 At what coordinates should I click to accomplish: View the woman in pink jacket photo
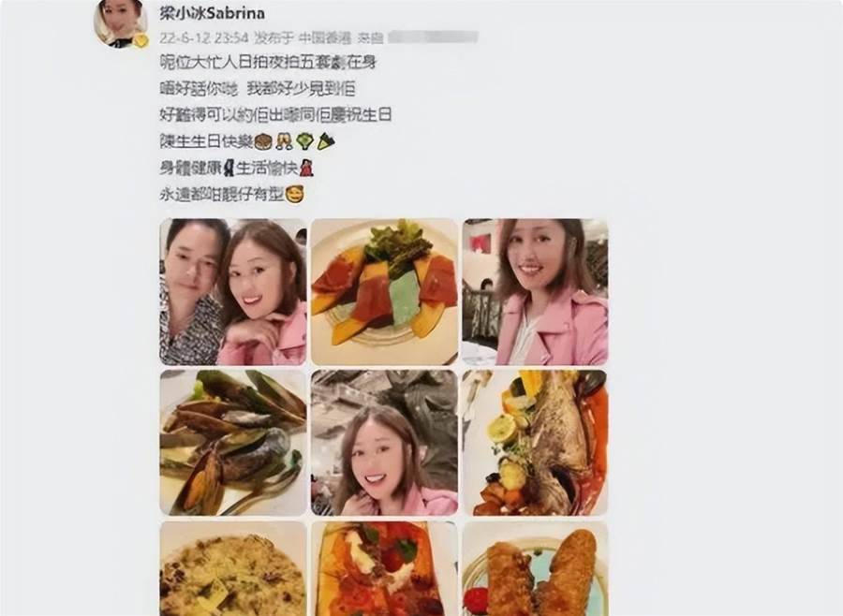(535, 292)
